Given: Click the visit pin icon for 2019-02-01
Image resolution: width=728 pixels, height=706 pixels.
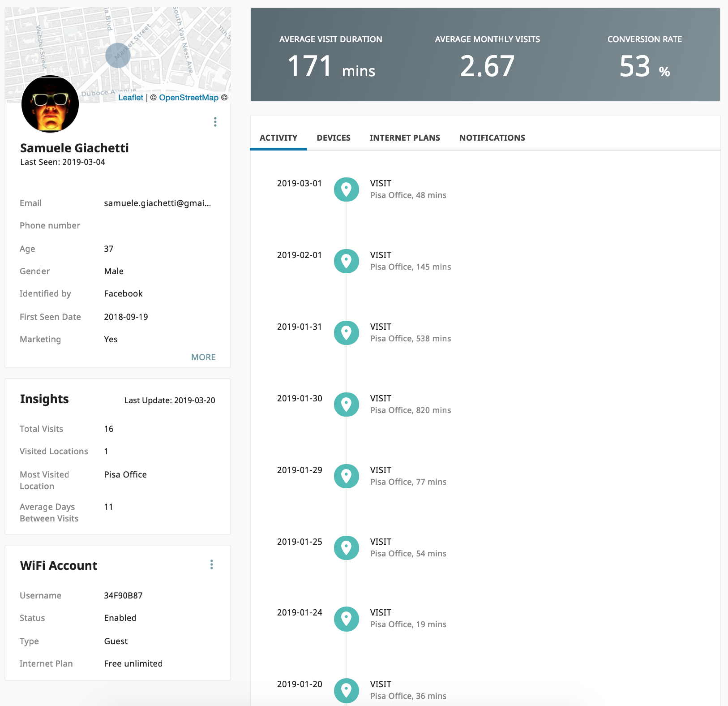Looking at the screenshot, I should tap(347, 261).
